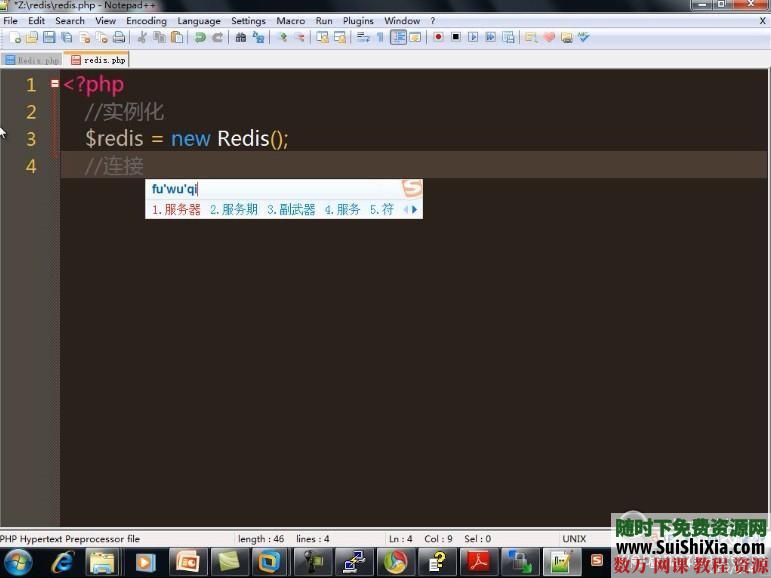
Task: Click the New file toolbar icon
Action: coord(14,37)
